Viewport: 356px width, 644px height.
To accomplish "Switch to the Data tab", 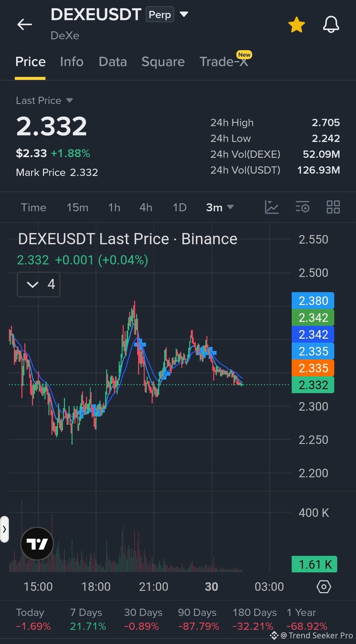I will click(x=113, y=62).
